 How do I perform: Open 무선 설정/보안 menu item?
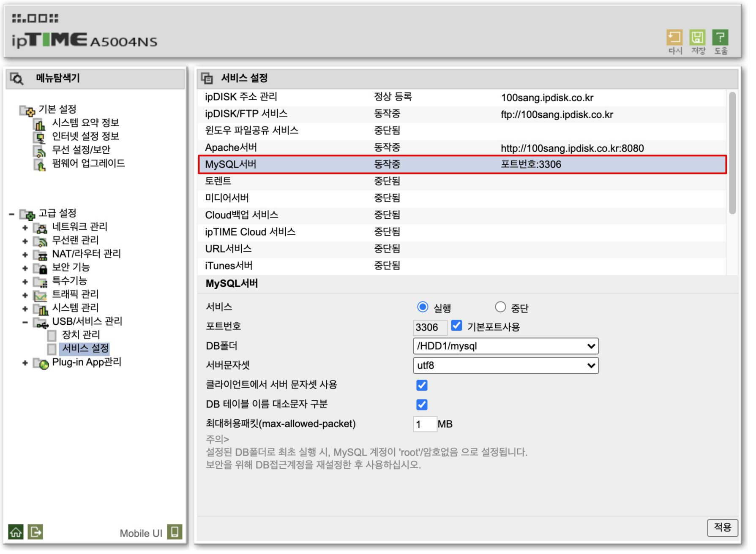tap(81, 150)
